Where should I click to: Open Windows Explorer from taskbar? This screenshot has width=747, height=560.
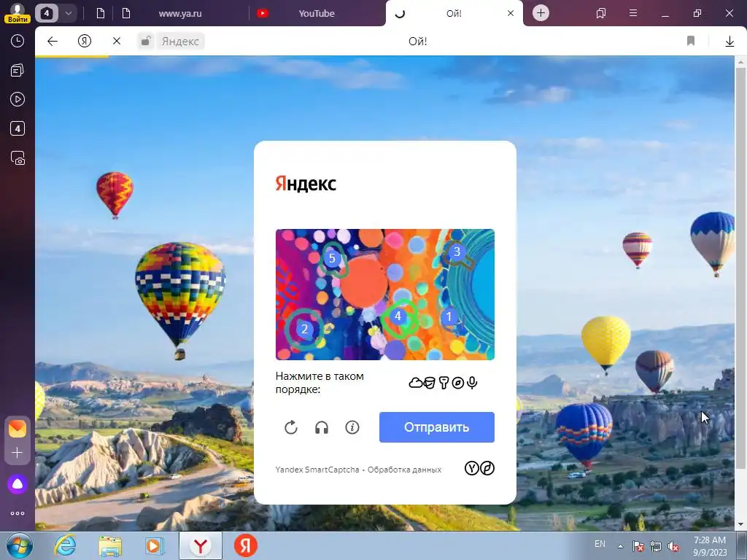tap(110, 546)
